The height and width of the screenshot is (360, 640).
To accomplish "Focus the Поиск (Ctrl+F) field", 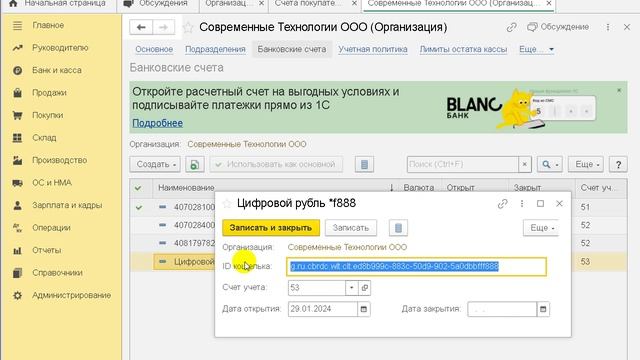I will point(462,164).
